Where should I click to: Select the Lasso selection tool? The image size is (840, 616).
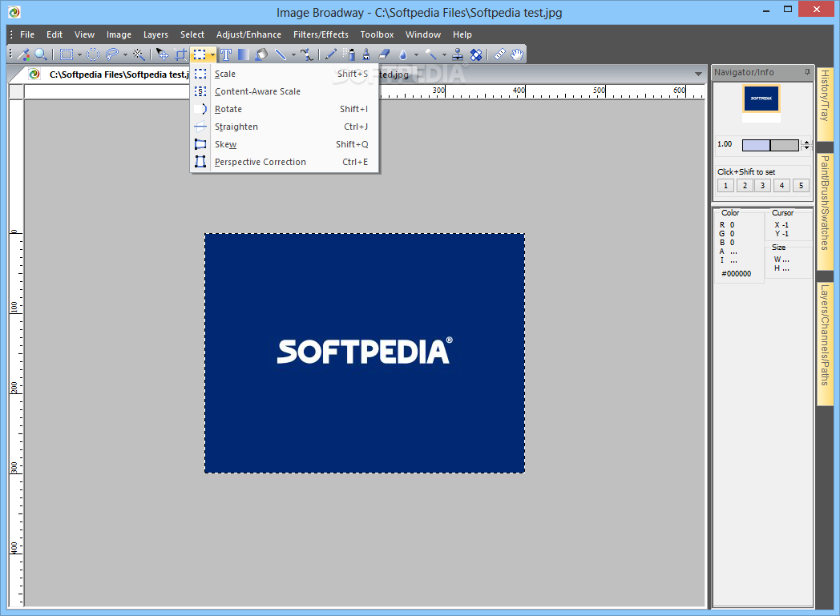click(x=111, y=54)
